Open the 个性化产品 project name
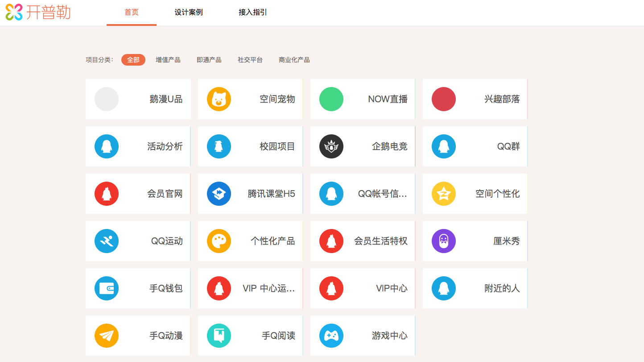The height and width of the screenshot is (362, 644). point(273,241)
